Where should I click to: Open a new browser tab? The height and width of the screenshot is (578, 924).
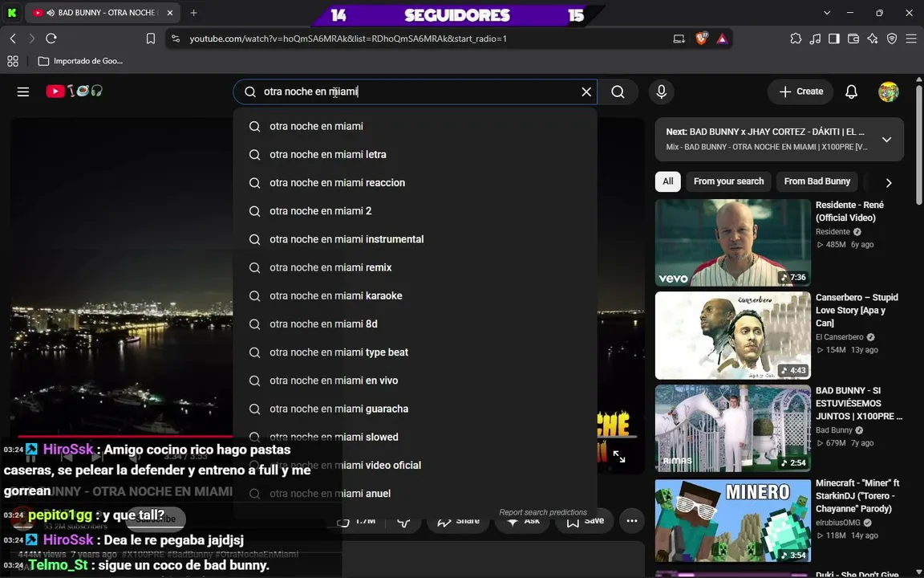[194, 12]
